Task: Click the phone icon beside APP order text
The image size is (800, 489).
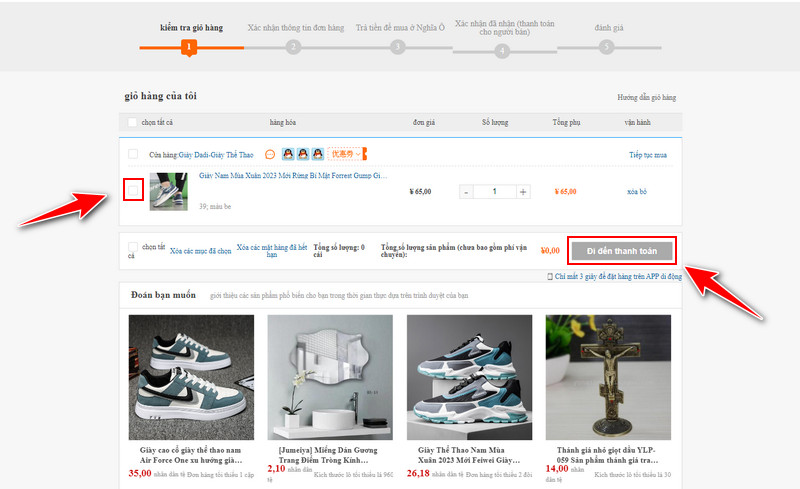Action: pyautogui.click(x=549, y=275)
